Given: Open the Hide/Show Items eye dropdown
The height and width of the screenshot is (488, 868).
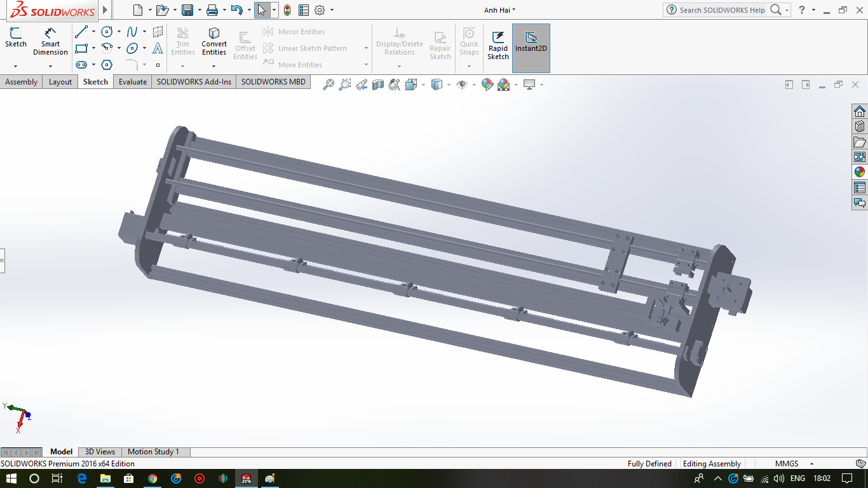Looking at the screenshot, I should [474, 85].
